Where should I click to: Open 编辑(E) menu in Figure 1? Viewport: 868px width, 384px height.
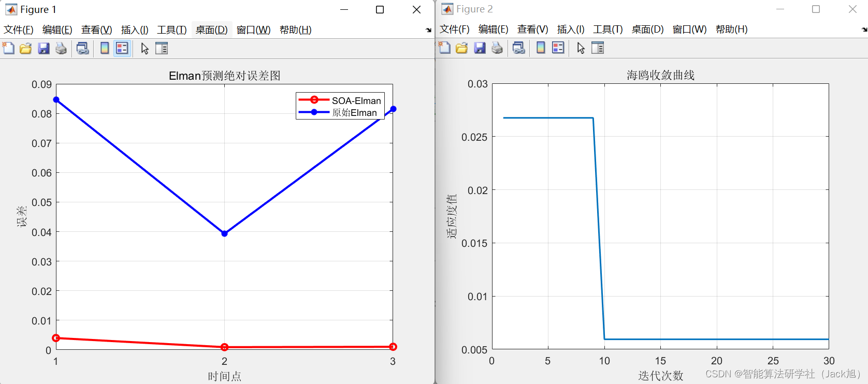pyautogui.click(x=57, y=30)
